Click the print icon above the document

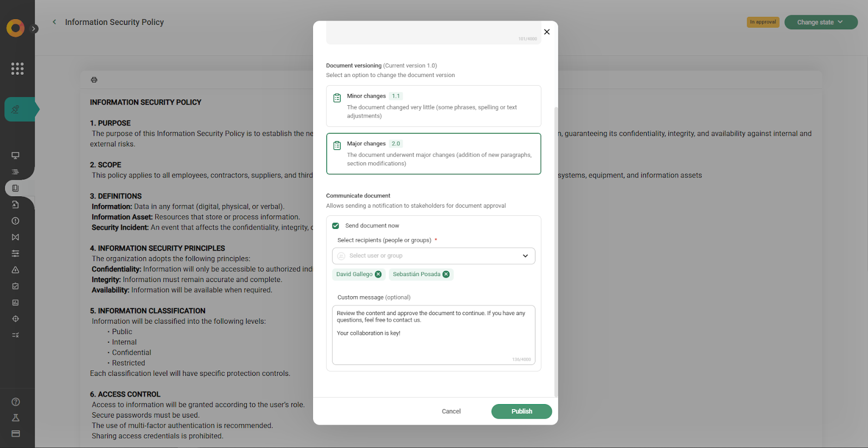tap(94, 80)
